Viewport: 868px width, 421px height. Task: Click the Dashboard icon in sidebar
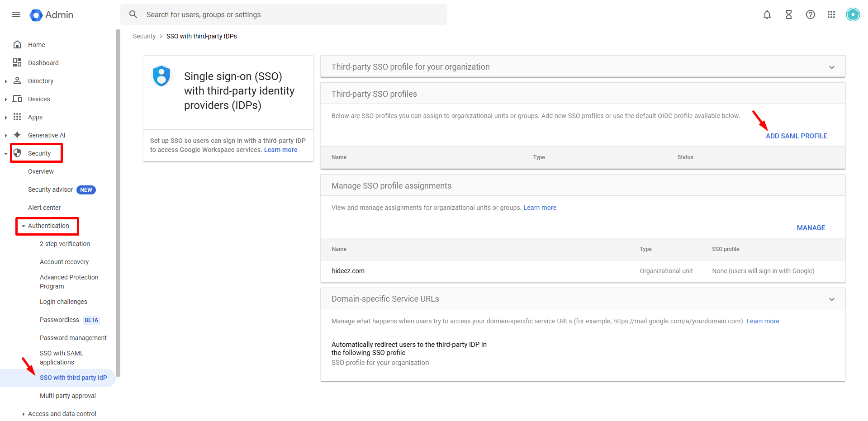[17, 62]
